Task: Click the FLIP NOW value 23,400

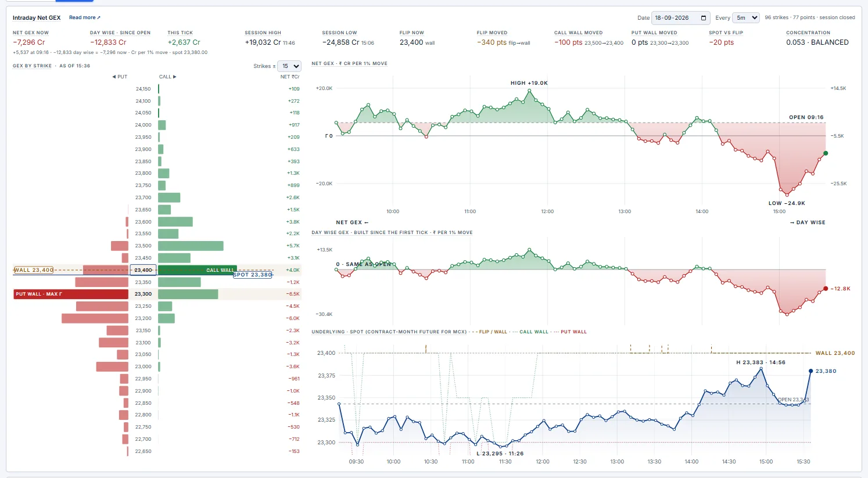Action: tap(411, 42)
